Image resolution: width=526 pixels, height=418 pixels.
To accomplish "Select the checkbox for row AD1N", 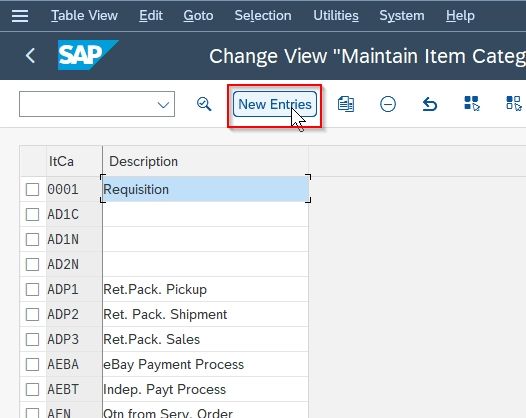I will pyautogui.click(x=32, y=240).
